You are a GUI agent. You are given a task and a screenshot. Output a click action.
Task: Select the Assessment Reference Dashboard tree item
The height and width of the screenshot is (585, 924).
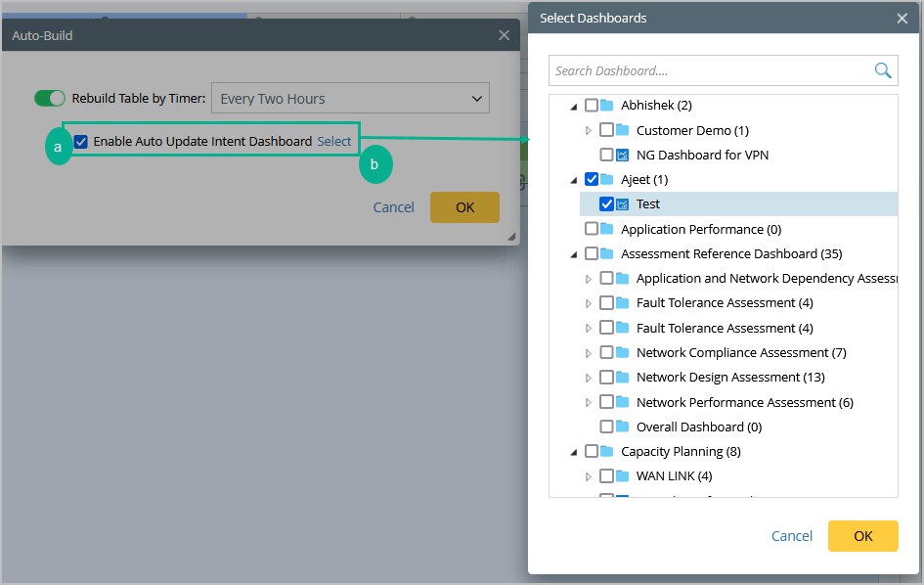730,253
